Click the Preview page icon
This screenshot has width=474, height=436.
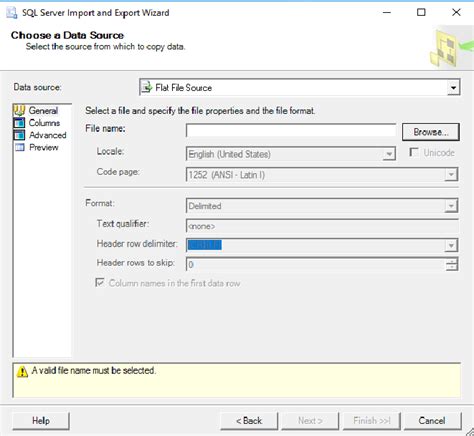20,147
